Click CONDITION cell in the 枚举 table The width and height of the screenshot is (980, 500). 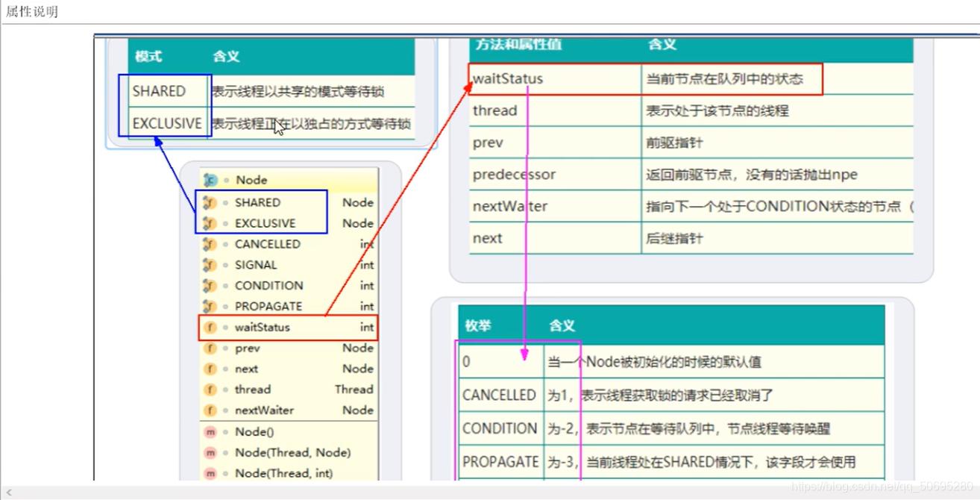pyautogui.click(x=500, y=428)
